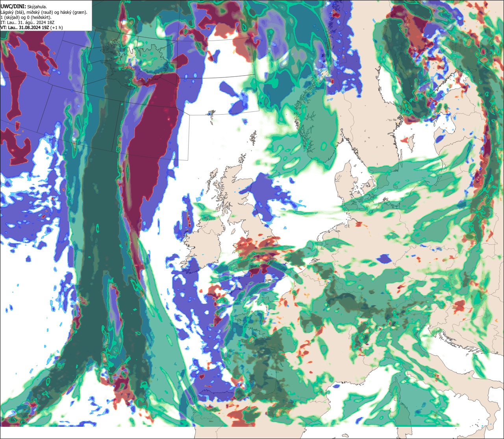Click the 'UWC/DINI: Skýjahula.' title text
The image size is (504, 439).
[x=24, y=6]
